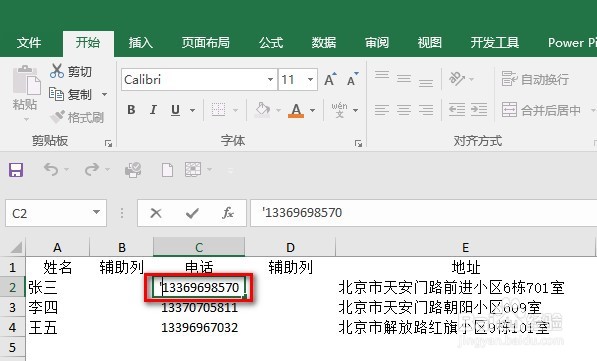
Task: Align text right
Action: (x=426, y=110)
